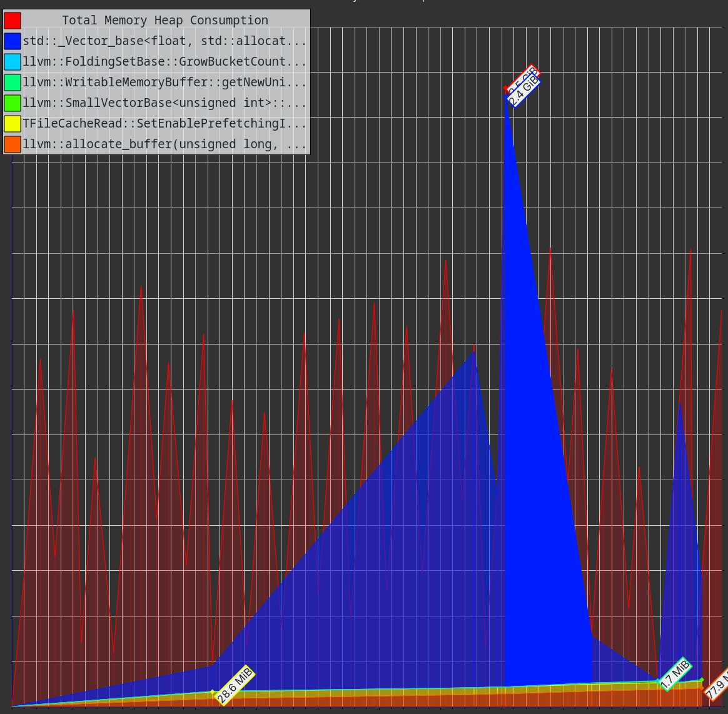The image size is (728, 714).
Task: Click the 2.4 GiB peak data label
Action: tap(524, 92)
